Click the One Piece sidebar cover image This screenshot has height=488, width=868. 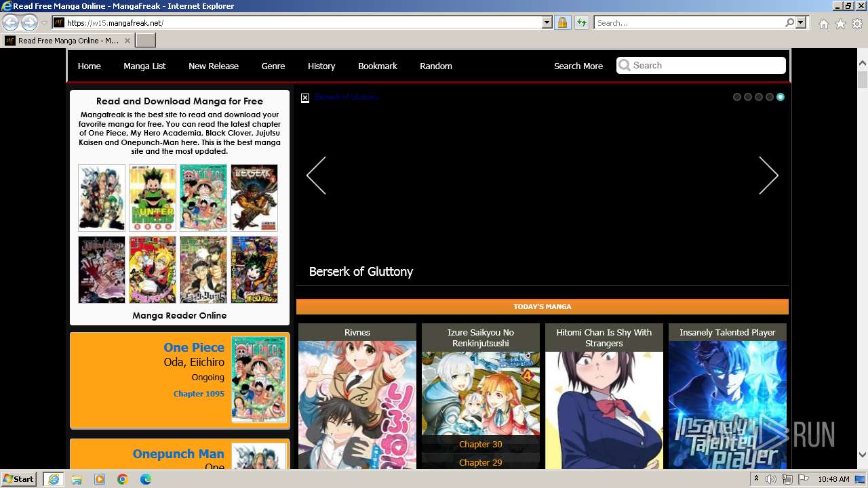click(x=259, y=380)
